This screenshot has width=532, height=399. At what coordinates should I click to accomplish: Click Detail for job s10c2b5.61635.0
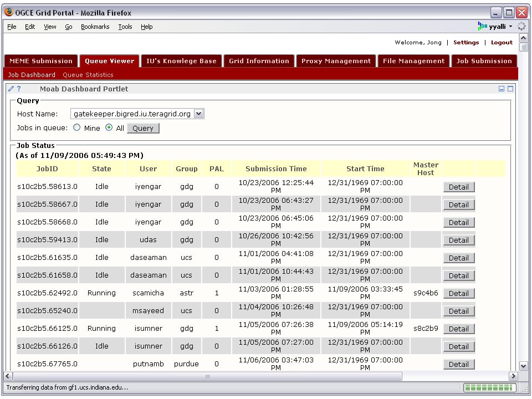[459, 258]
